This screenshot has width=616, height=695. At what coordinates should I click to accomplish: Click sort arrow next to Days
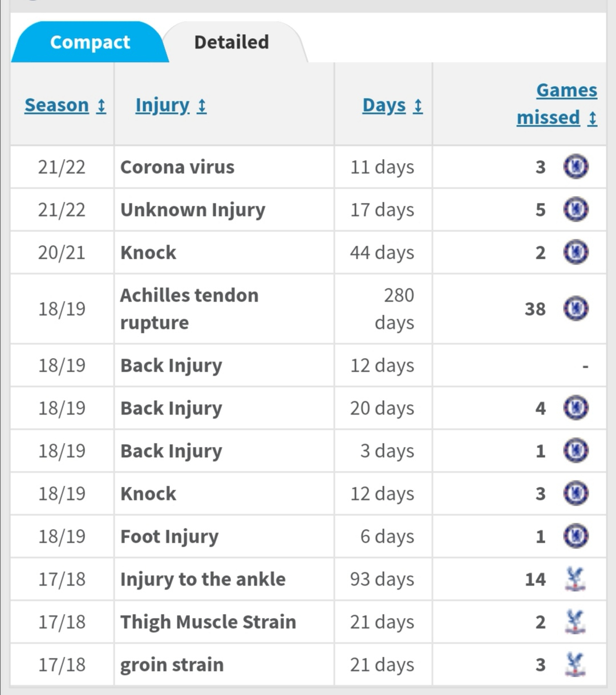click(418, 106)
